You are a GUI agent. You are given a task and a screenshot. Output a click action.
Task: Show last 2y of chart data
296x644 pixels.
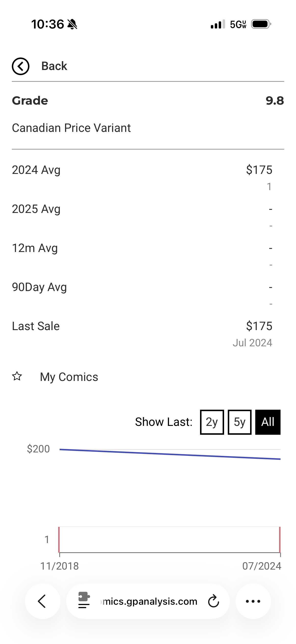(x=212, y=422)
